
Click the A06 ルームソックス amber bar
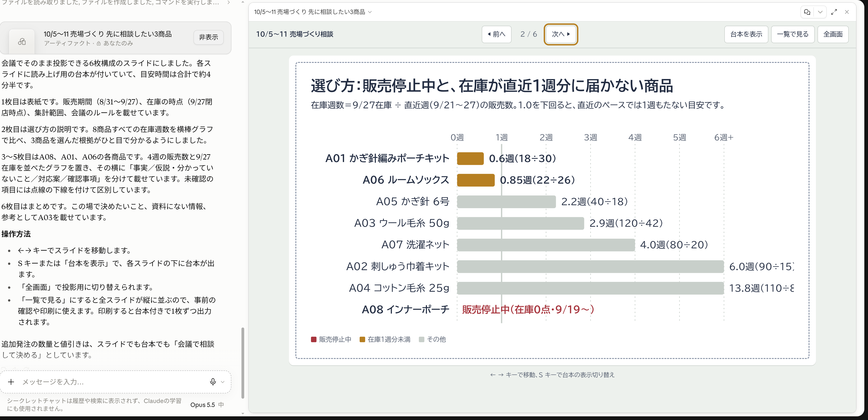476,180
